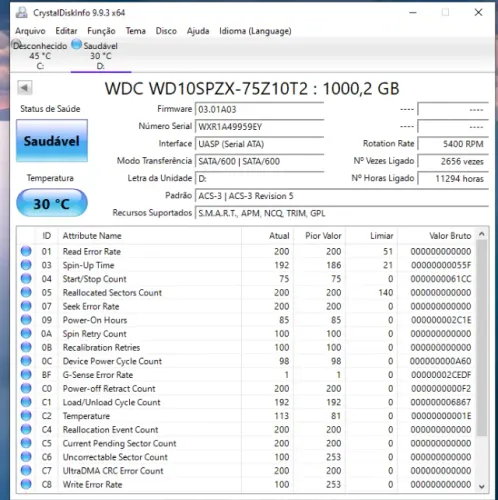This screenshot has width=498, height=500.
Task: Click the Rotation Rate 5400 RPM field
Action: 453,144
